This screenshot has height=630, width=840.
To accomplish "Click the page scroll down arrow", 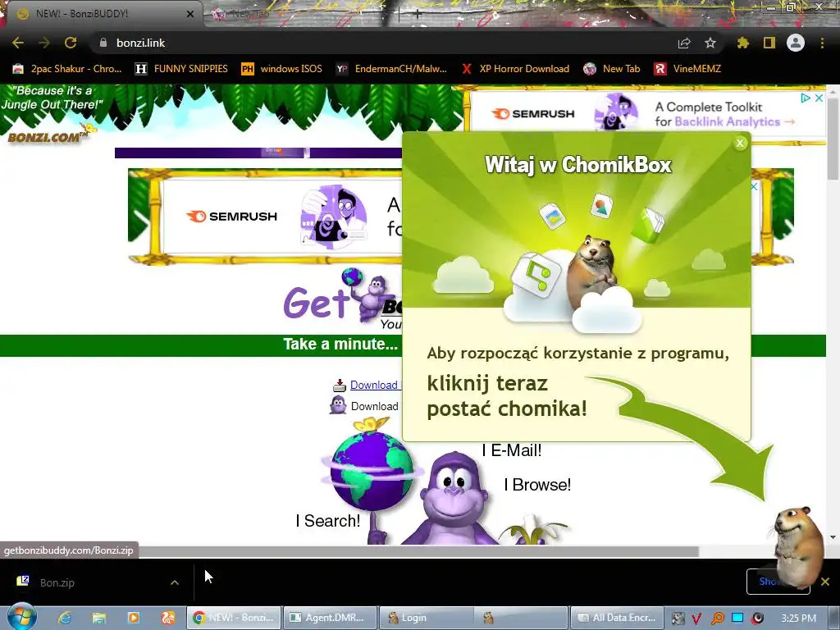I will [833, 536].
